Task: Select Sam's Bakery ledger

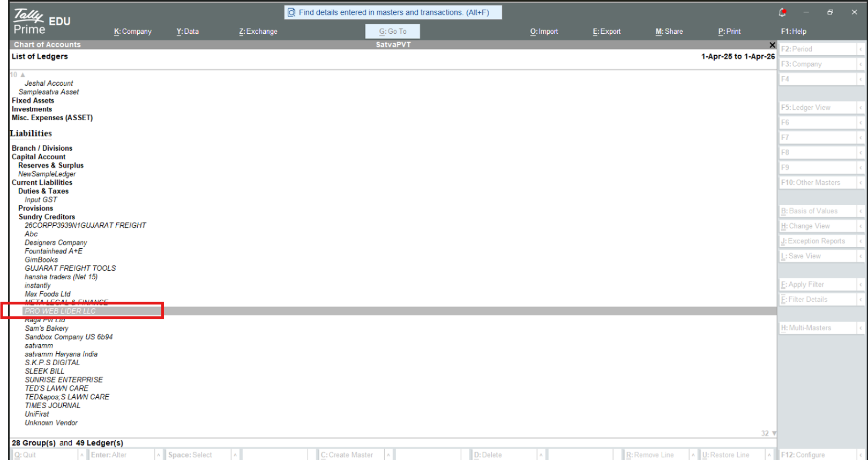Action: (x=47, y=329)
